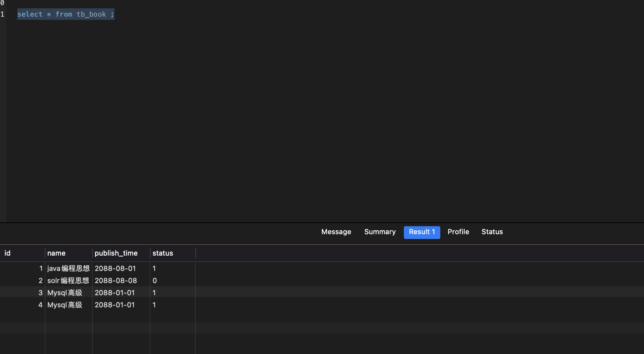The width and height of the screenshot is (644, 354).
Task: Select the java编程思想 name cell
Action: point(68,269)
